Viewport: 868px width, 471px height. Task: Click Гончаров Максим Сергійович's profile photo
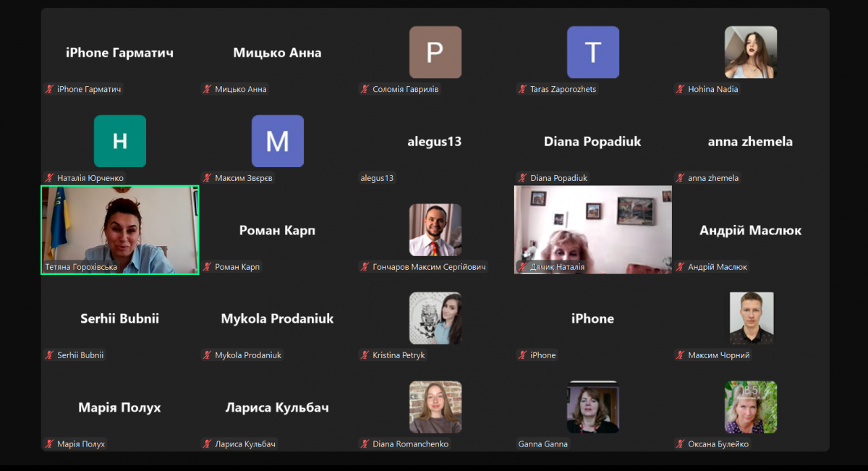(435, 230)
